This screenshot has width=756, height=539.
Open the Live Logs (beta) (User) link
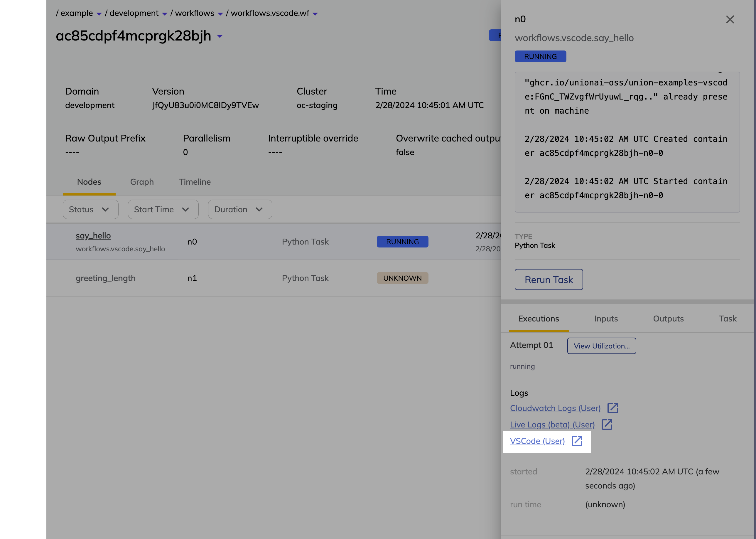552,425
